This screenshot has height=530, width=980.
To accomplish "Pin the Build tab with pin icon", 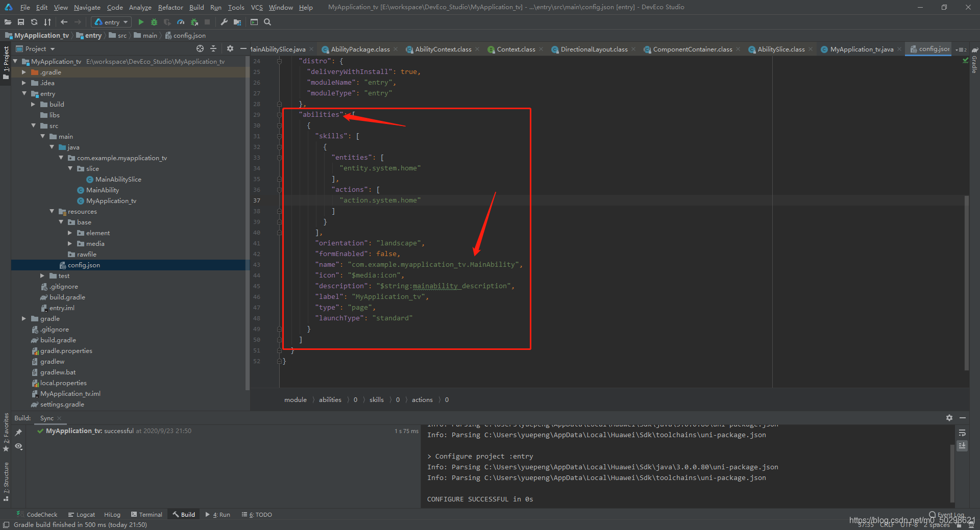I will (x=18, y=433).
